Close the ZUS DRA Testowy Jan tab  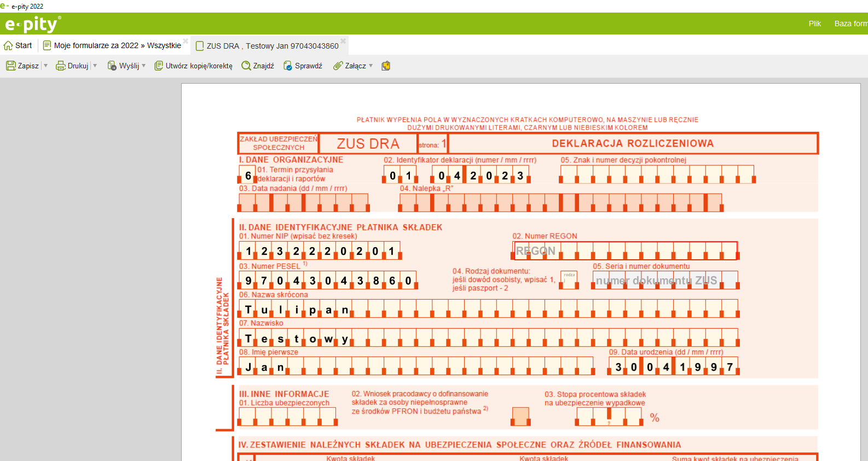coord(343,41)
